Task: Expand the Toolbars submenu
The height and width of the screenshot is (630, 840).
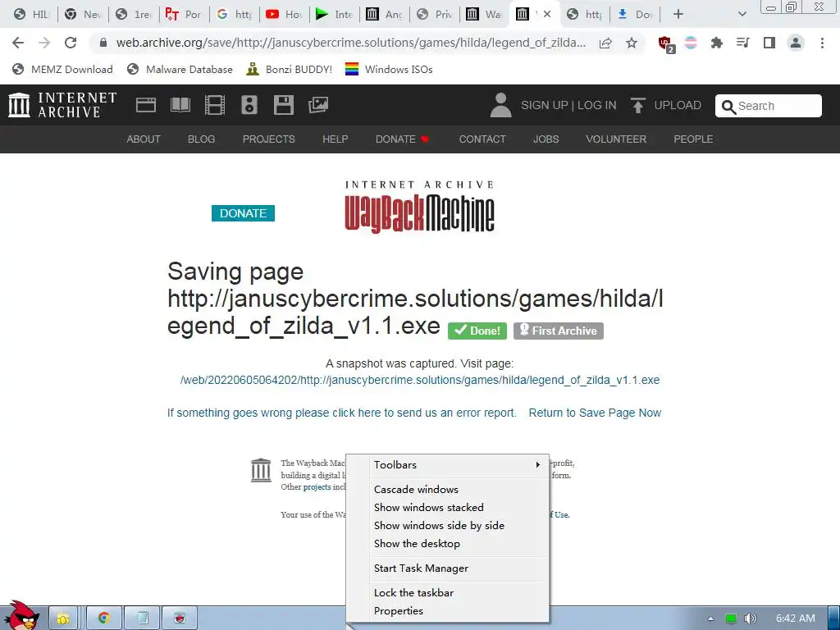Action: (459, 465)
